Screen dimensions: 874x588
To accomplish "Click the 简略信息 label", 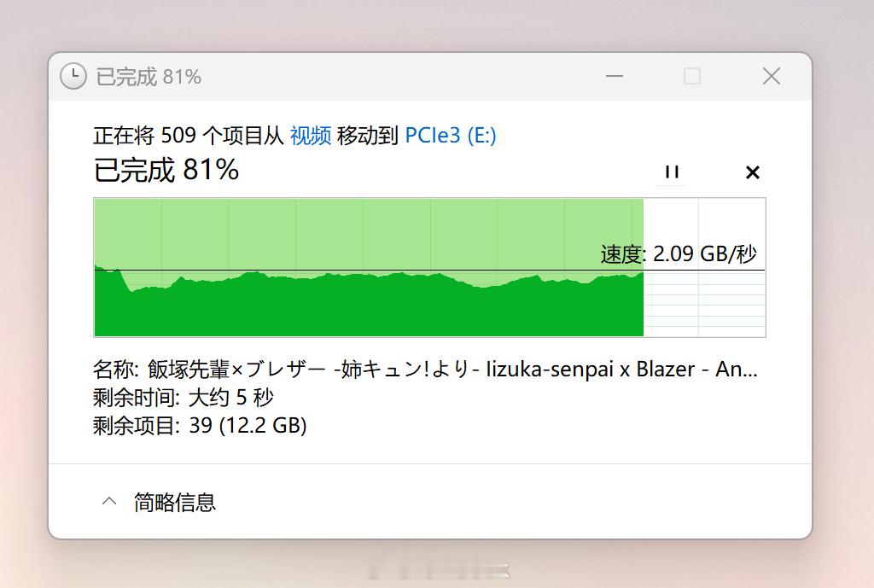I will click(175, 502).
